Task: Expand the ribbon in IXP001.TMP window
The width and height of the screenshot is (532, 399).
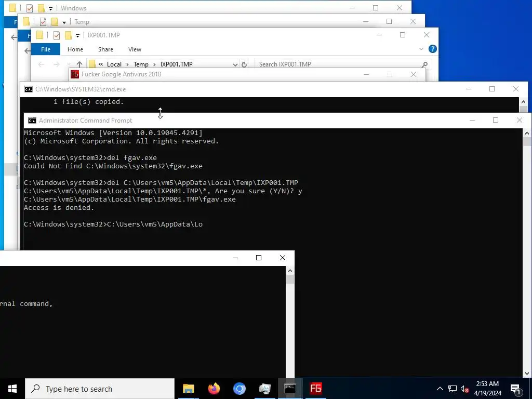Action: tap(421, 49)
